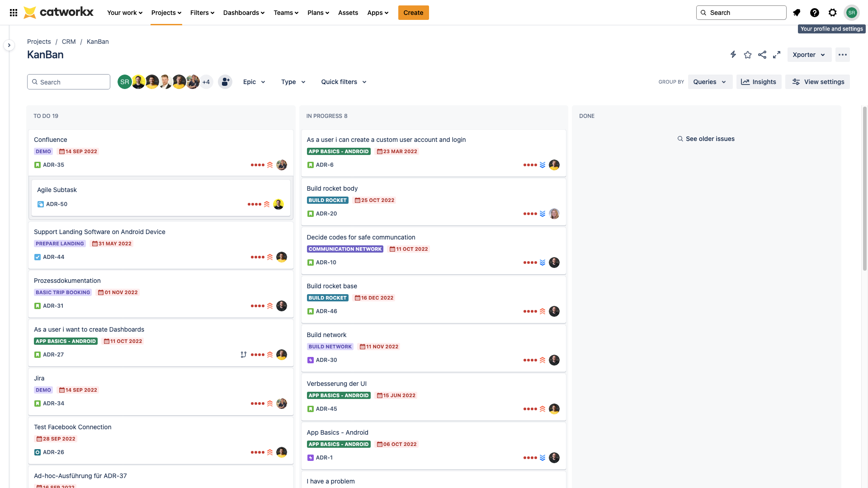Click See older issues link
Screen dimensions: 868x488
coord(706,139)
